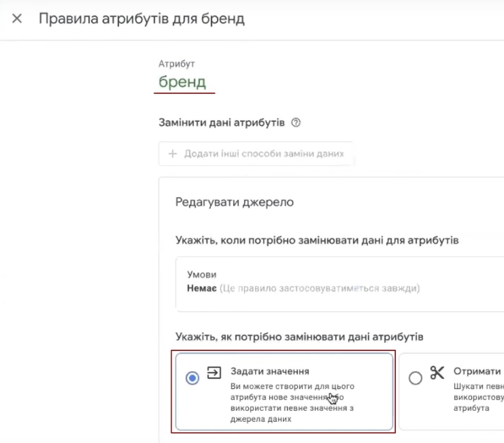Click the Атрибут field label

pyautogui.click(x=177, y=64)
